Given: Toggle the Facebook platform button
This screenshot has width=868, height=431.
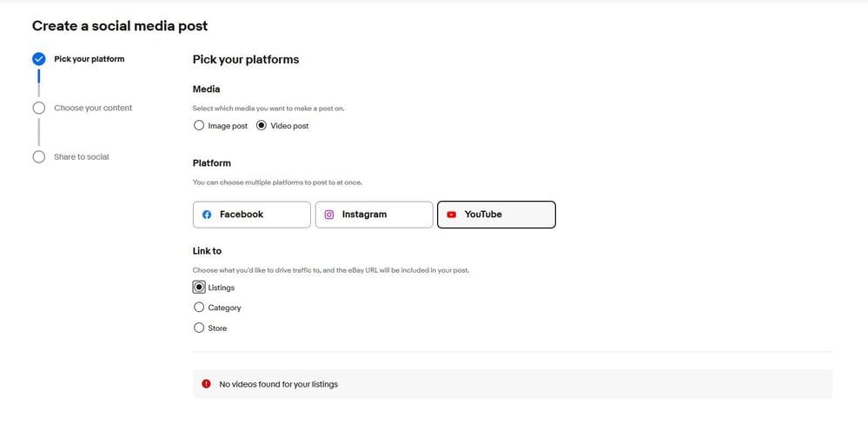Looking at the screenshot, I should tap(251, 215).
